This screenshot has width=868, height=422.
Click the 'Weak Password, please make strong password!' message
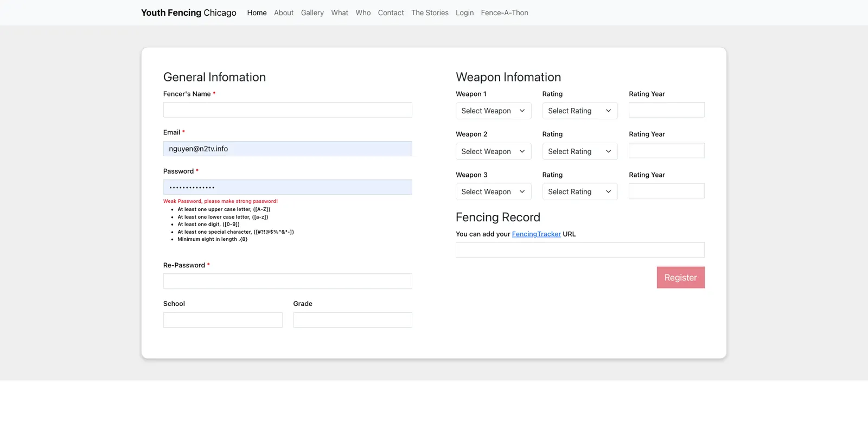coord(220,201)
